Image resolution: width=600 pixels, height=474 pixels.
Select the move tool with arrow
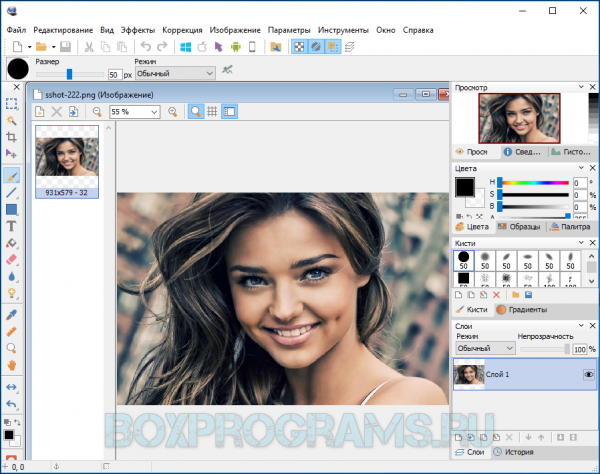[x=11, y=154]
